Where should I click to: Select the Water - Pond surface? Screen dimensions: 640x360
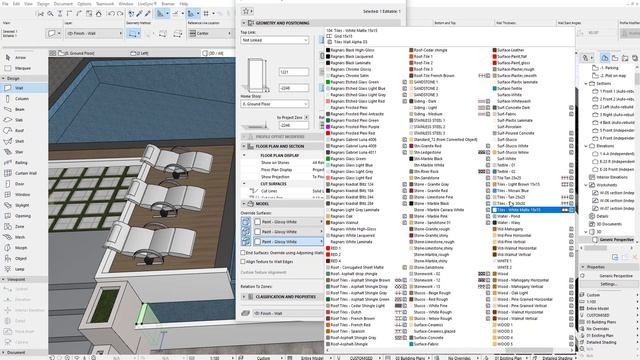pyautogui.click(x=508, y=216)
